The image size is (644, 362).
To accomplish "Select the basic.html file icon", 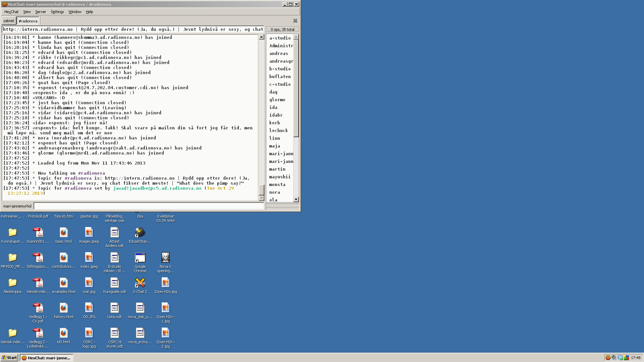I will [63, 235].
